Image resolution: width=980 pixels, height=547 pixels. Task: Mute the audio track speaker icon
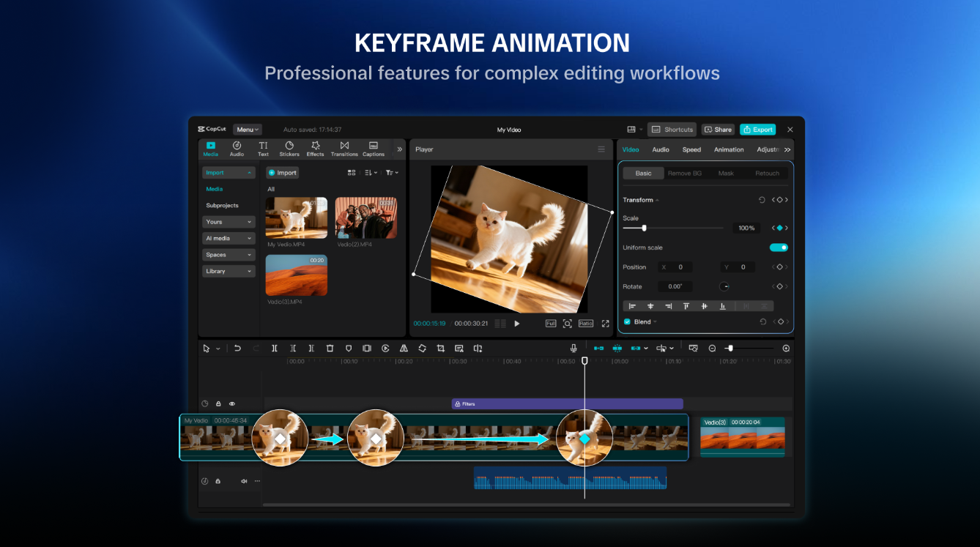[245, 481]
